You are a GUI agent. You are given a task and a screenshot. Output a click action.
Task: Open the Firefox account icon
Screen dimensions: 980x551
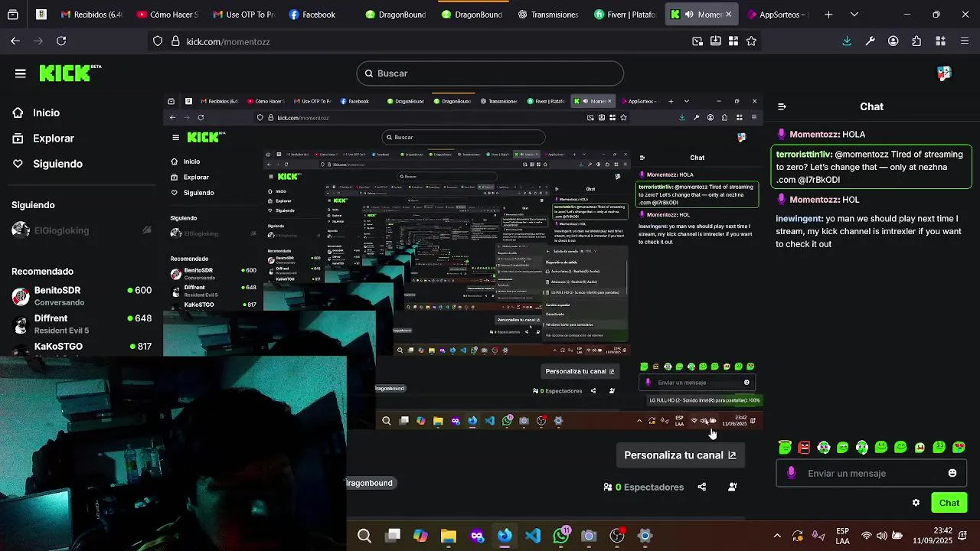click(x=893, y=41)
